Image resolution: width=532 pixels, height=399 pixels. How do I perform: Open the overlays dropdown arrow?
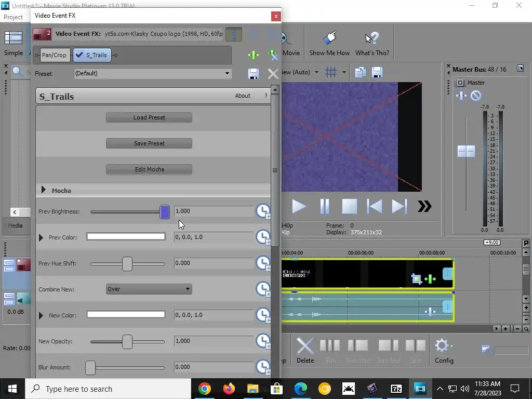pos(344,72)
